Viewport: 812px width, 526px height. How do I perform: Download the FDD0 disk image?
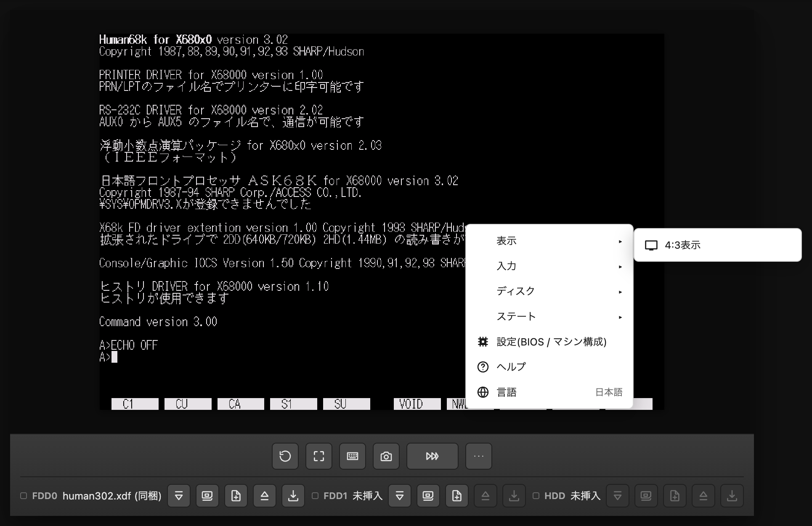click(293, 496)
